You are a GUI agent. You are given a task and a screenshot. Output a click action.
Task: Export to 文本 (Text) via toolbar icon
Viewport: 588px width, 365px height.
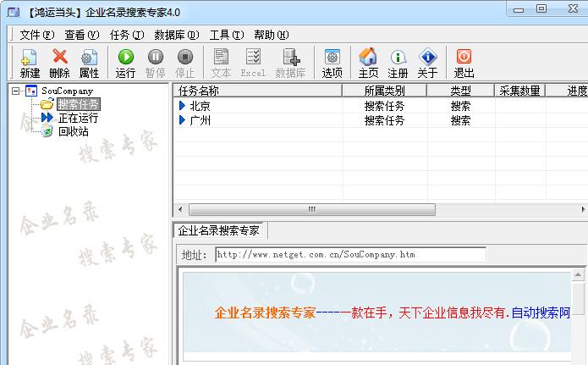pos(221,57)
